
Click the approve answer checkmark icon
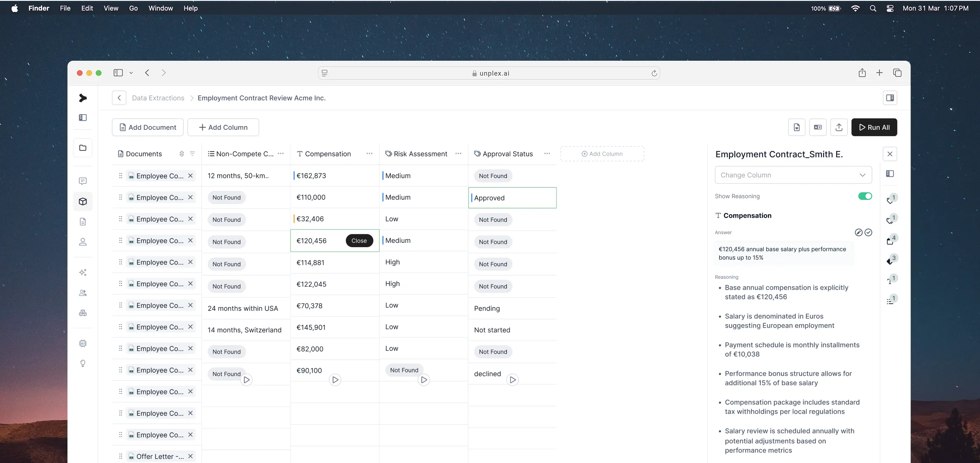[x=868, y=232]
